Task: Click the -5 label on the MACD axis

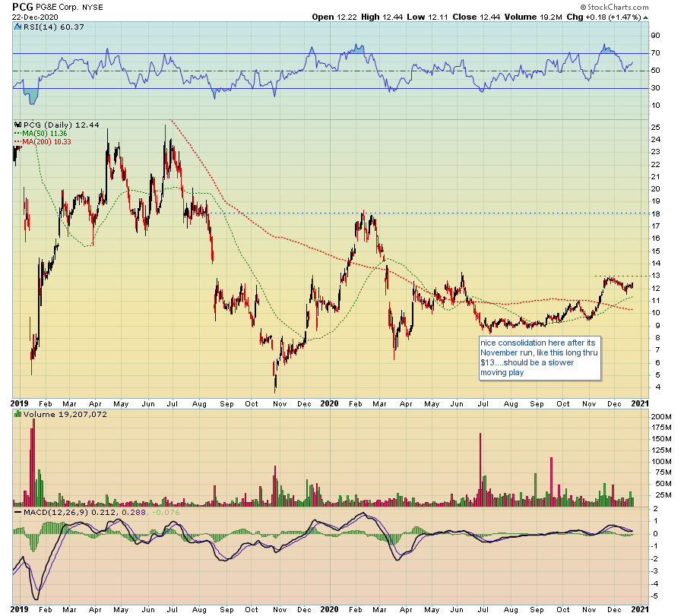Action: point(656,596)
